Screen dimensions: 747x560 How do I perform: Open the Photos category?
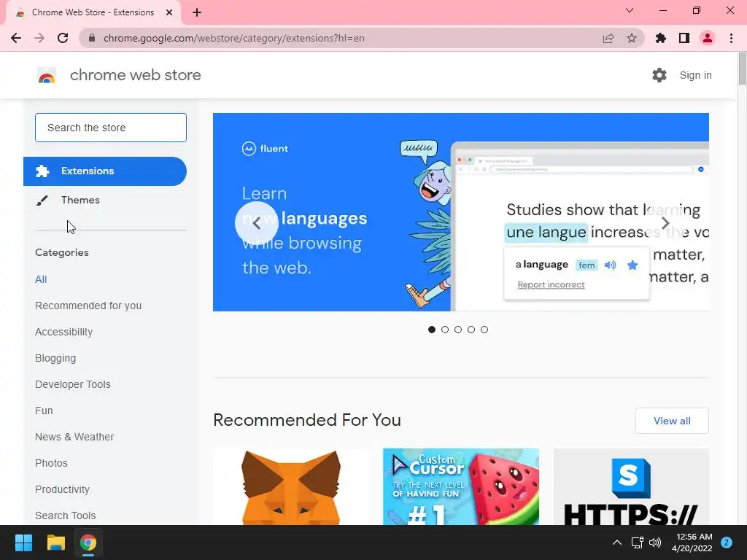click(52, 463)
